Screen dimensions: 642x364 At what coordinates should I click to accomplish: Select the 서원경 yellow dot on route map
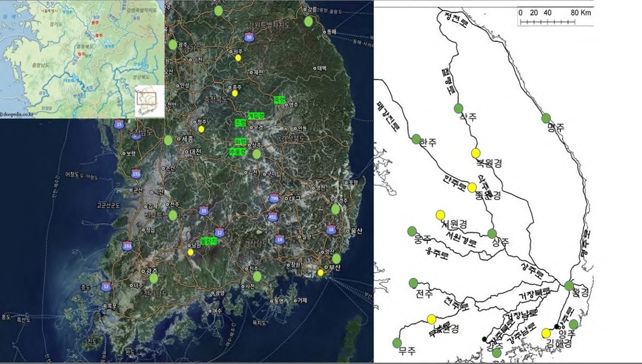click(x=440, y=215)
